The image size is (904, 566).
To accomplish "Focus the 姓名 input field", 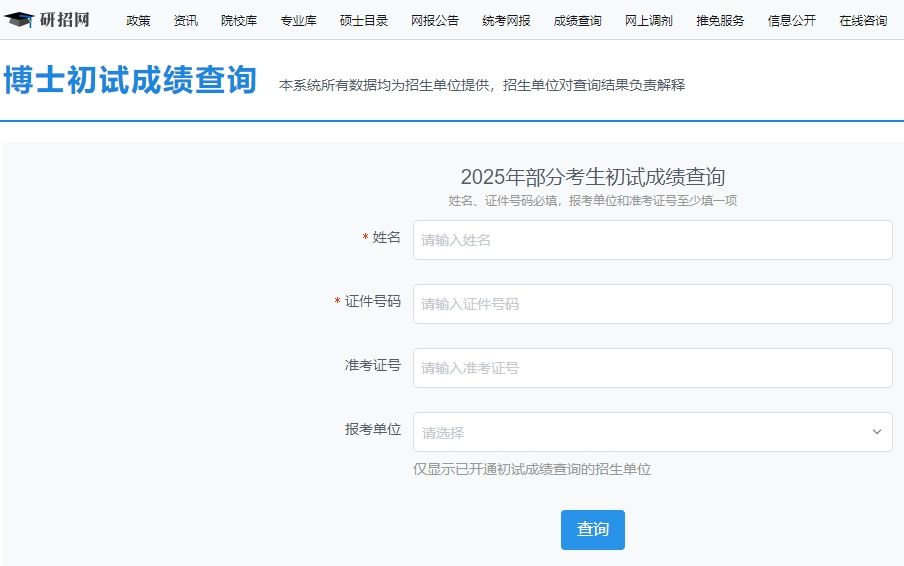I will (653, 240).
